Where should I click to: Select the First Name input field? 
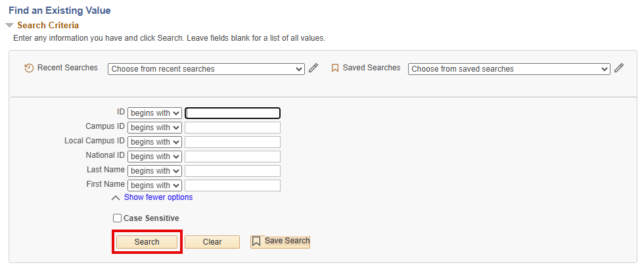(x=233, y=185)
